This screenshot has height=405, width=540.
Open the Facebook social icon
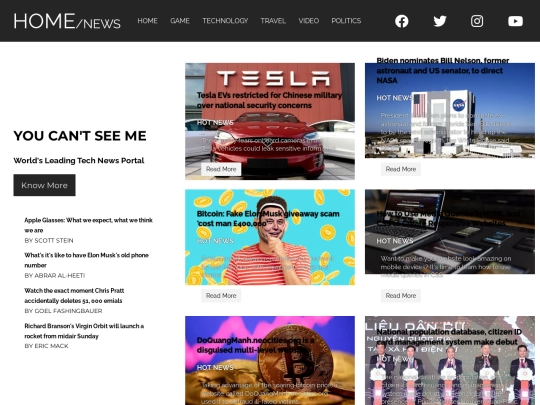(x=402, y=21)
